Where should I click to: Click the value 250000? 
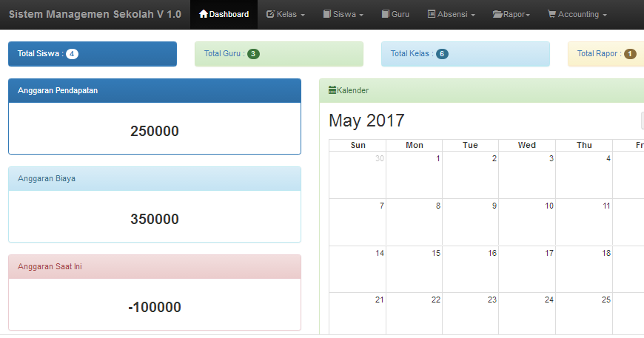tap(155, 131)
